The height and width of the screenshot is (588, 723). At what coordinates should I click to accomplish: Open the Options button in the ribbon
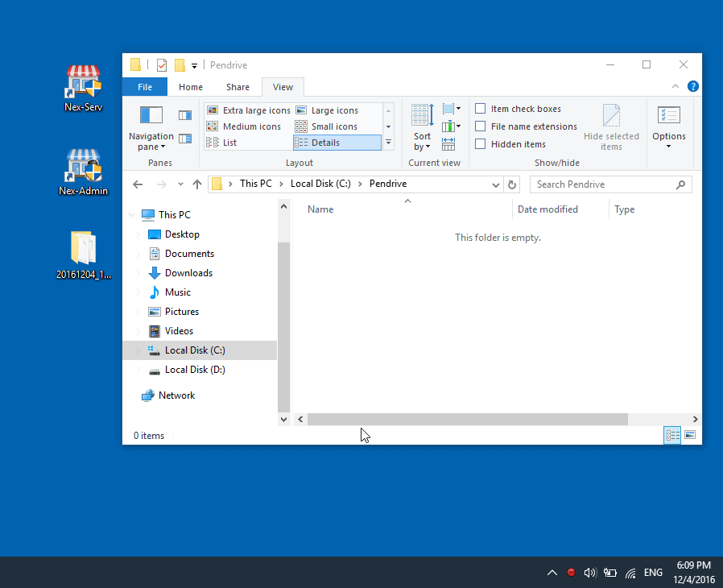point(668,127)
